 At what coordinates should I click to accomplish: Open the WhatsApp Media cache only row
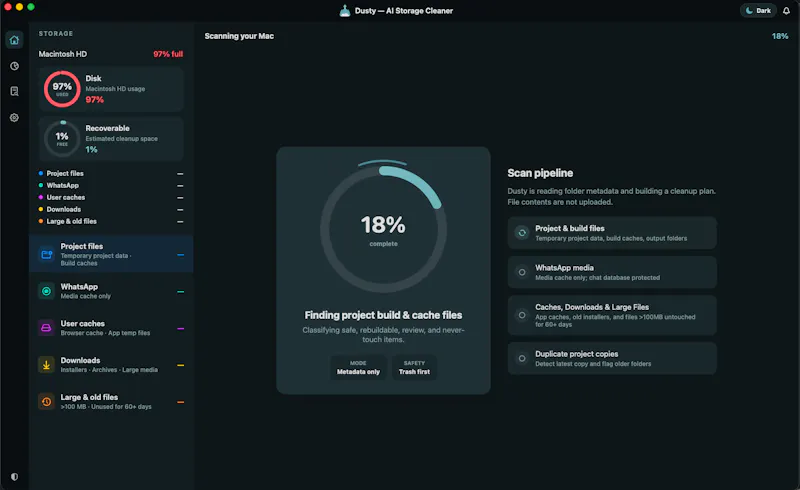pyautogui.click(x=111, y=291)
